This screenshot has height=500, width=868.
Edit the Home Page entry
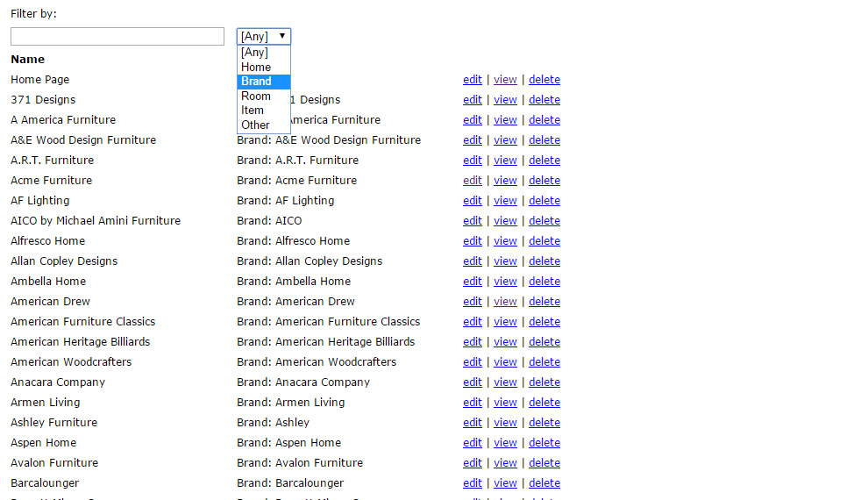473,80
